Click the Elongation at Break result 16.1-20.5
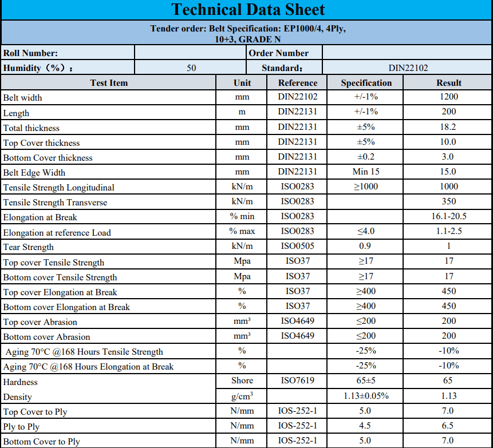Viewport: 493px width, 448px height. (449, 217)
